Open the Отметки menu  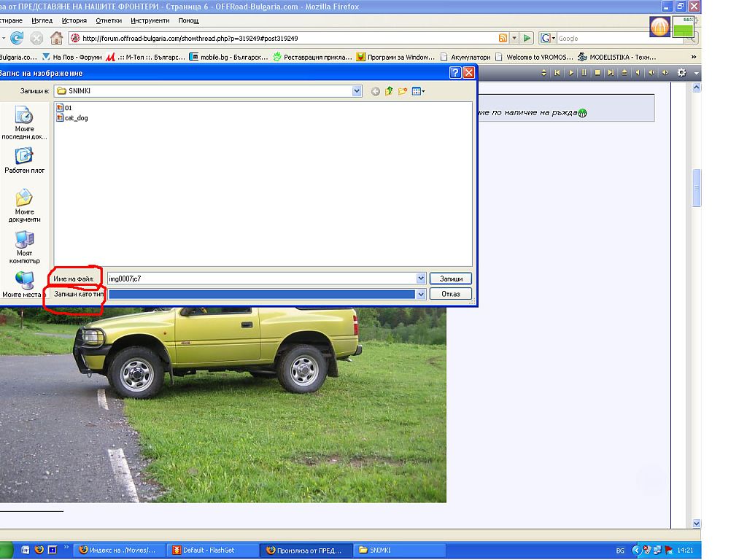(109, 20)
